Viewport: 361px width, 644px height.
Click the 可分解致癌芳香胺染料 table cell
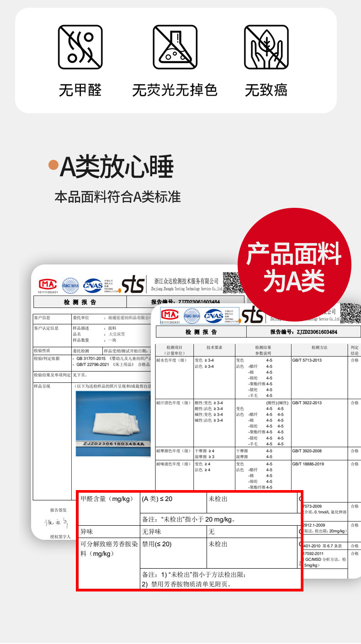point(109,549)
